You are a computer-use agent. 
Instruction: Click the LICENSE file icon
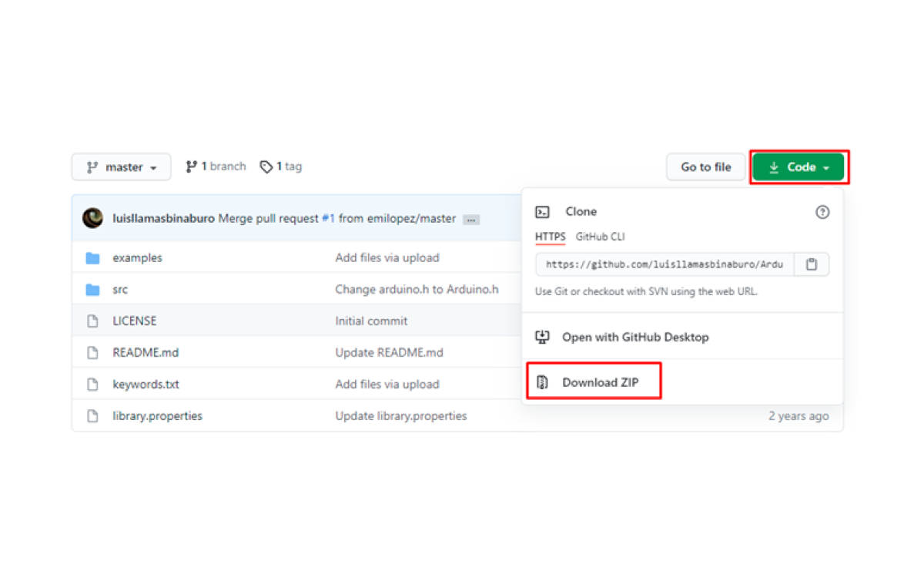[x=93, y=321]
